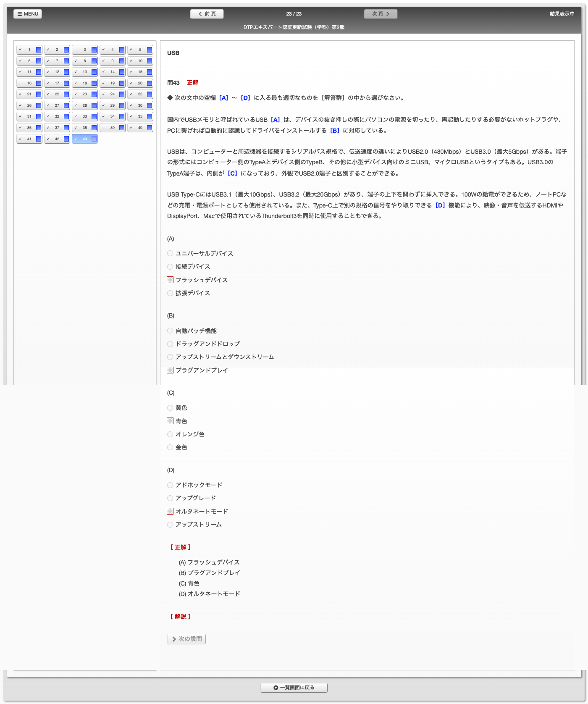Jump to question 10 in the grid

click(x=140, y=61)
